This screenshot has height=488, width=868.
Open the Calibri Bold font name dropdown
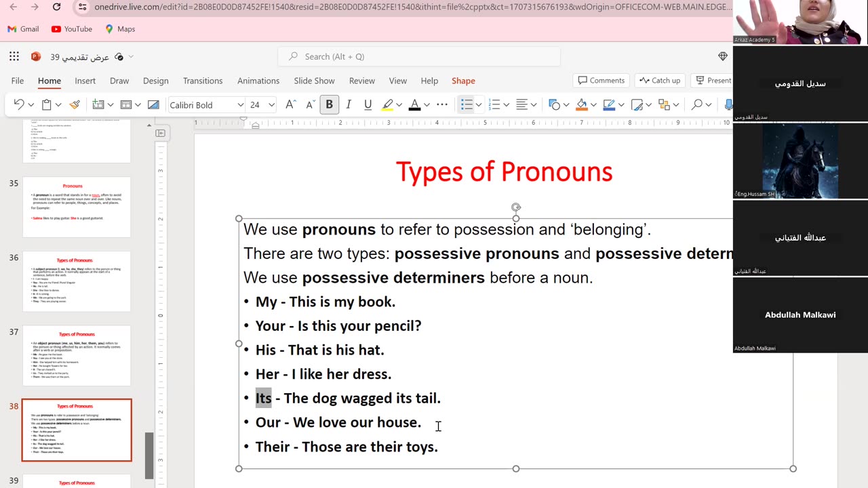(x=240, y=105)
